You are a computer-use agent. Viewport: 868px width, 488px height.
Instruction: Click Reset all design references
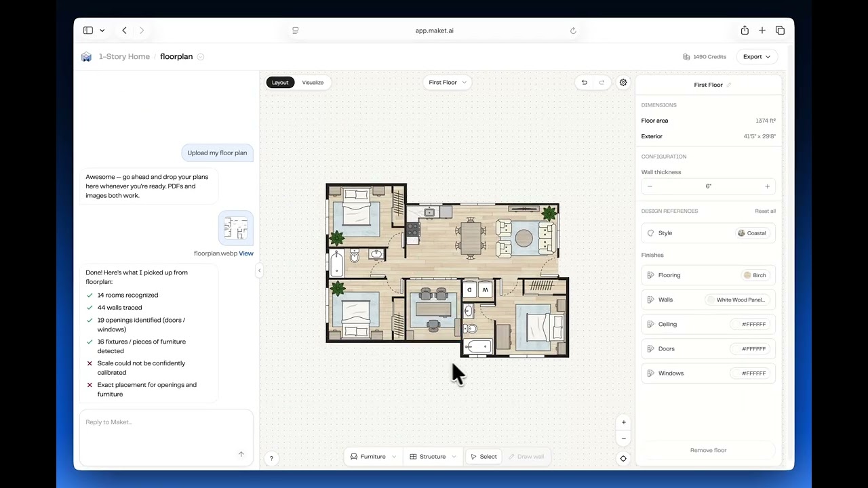[765, 211]
